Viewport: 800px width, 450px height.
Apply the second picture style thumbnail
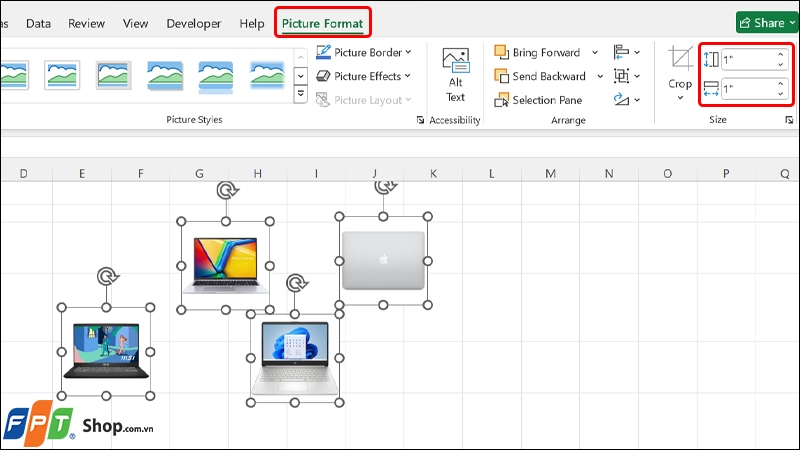point(62,75)
